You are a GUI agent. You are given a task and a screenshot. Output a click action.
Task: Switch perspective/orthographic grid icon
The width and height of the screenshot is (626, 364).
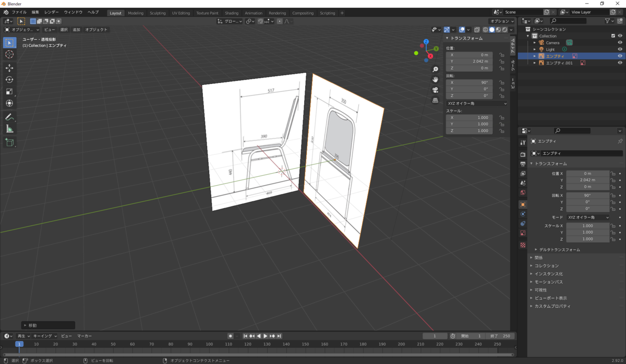click(435, 100)
